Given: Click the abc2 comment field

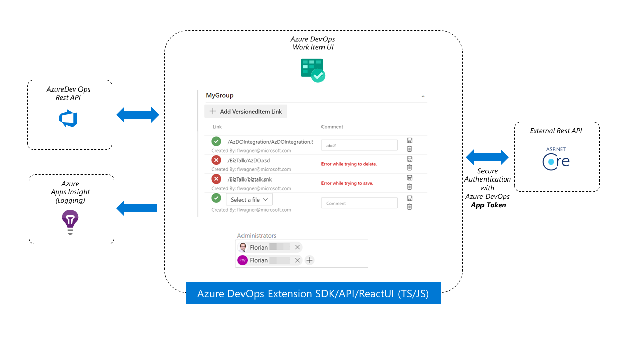Looking at the screenshot, I should click(359, 145).
